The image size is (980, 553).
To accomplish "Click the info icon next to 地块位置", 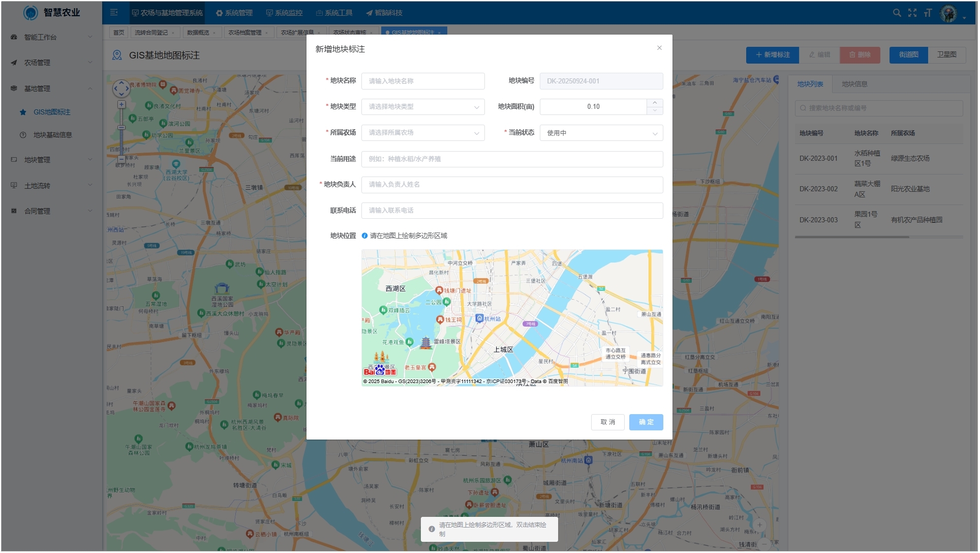I will 364,236.
